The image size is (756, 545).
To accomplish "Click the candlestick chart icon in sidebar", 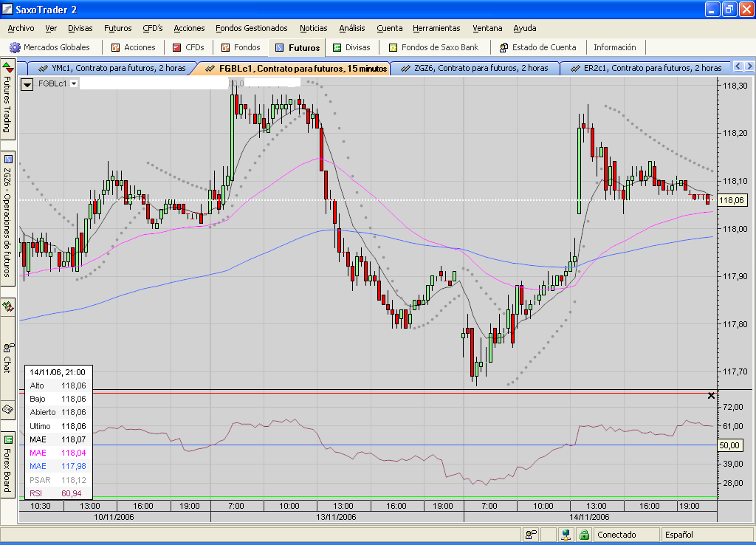I will 7,306.
